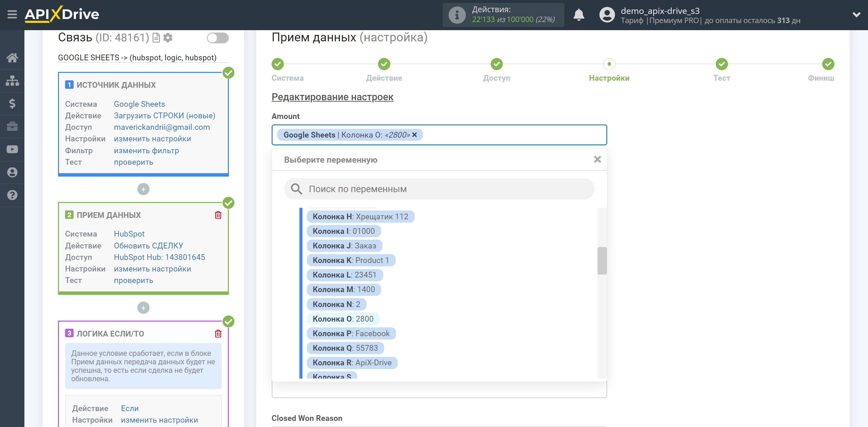
Task: Open the billing dollar icon in sidebar
Action: point(12,104)
